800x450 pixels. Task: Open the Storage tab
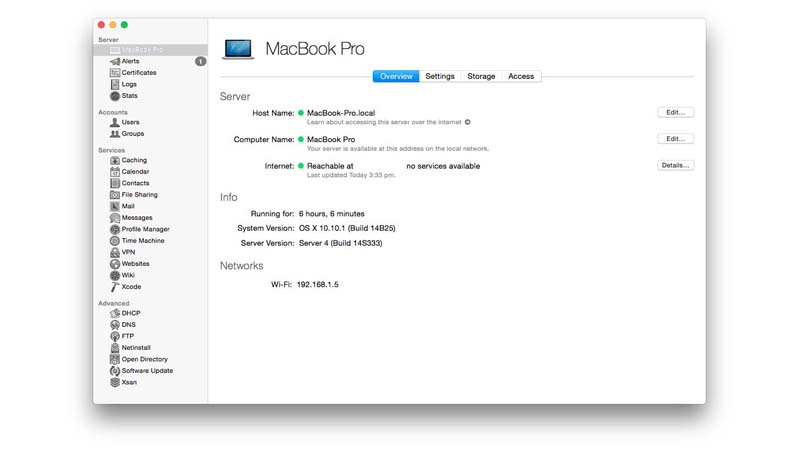481,76
